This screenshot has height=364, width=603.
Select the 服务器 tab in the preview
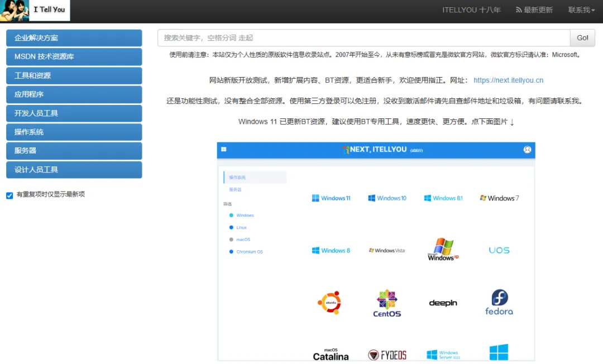(236, 189)
